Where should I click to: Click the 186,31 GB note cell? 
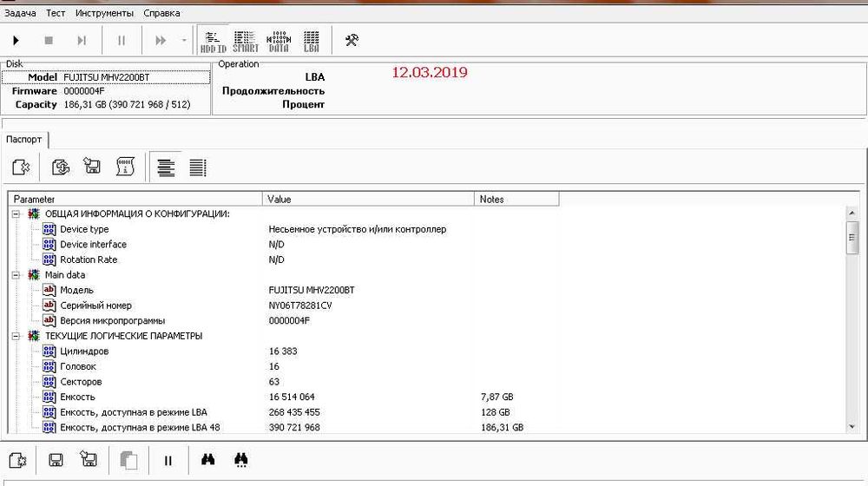[502, 427]
